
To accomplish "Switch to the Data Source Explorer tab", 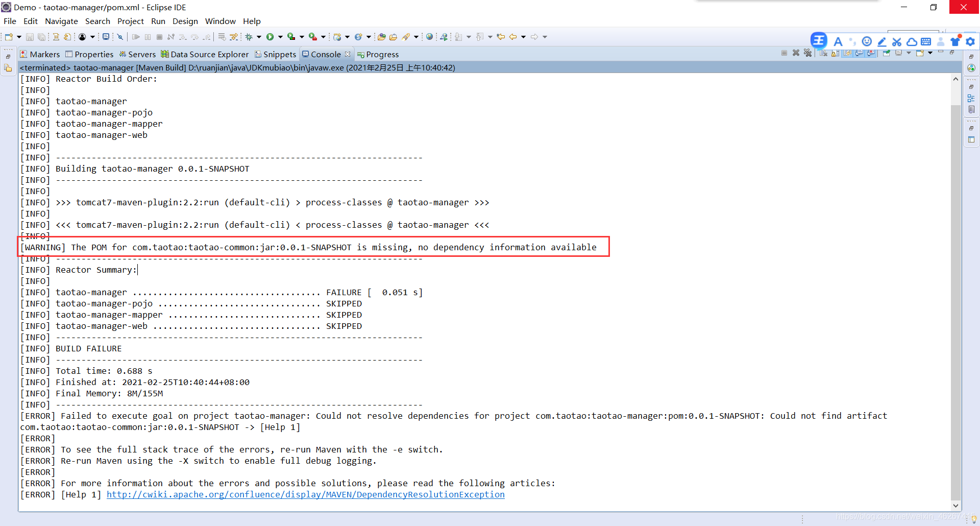I will click(x=205, y=54).
